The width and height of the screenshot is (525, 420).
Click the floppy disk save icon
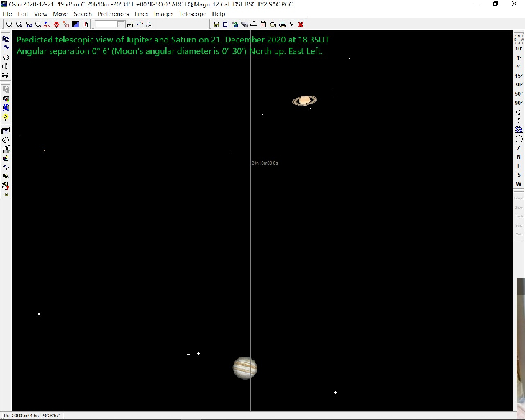(x=216, y=24)
